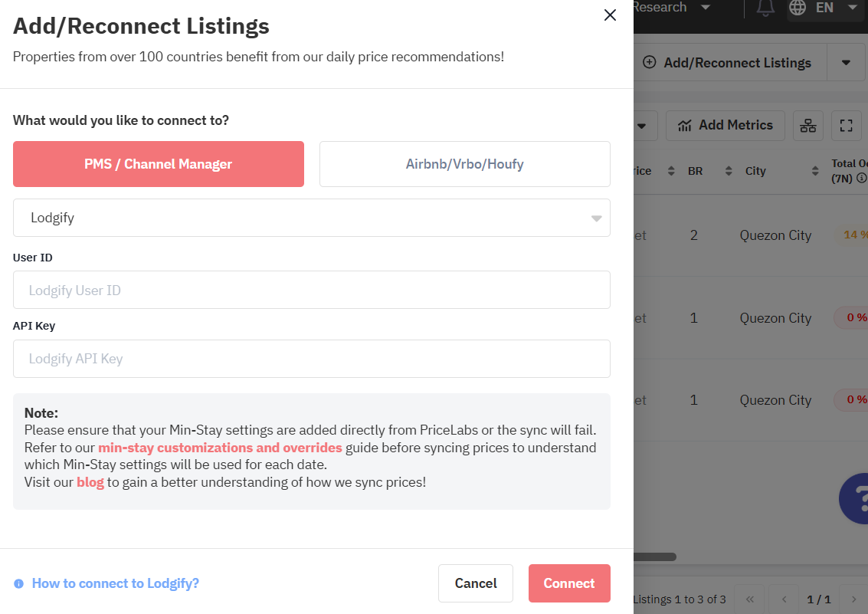The width and height of the screenshot is (868, 614).
Task: Go to previous page arrow in pagination
Action: [784, 599]
